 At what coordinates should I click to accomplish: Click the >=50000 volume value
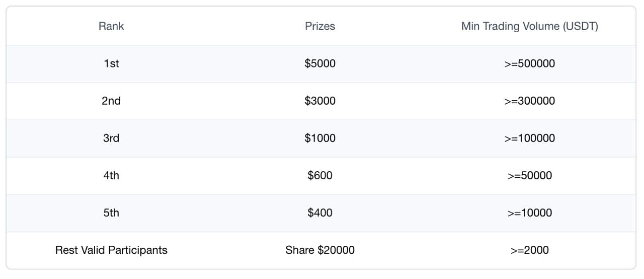tap(530, 175)
